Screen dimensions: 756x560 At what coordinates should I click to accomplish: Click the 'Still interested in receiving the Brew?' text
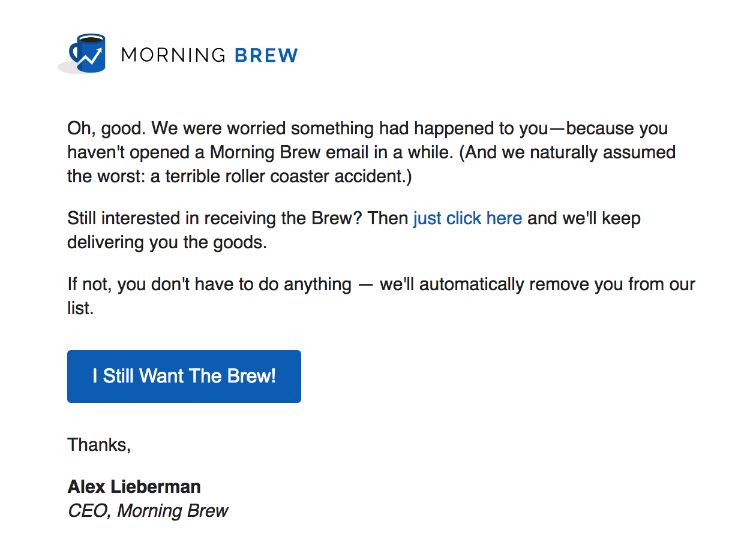pyautogui.click(x=215, y=218)
